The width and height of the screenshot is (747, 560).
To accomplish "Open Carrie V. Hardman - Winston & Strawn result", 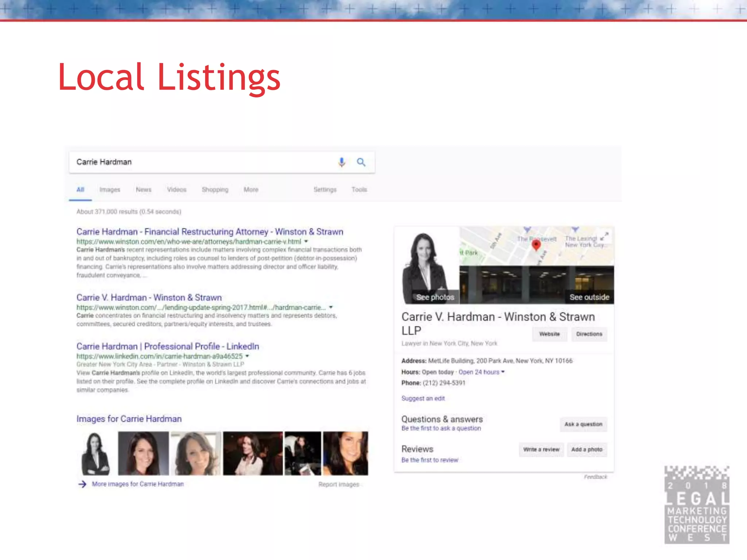I will 149,297.
